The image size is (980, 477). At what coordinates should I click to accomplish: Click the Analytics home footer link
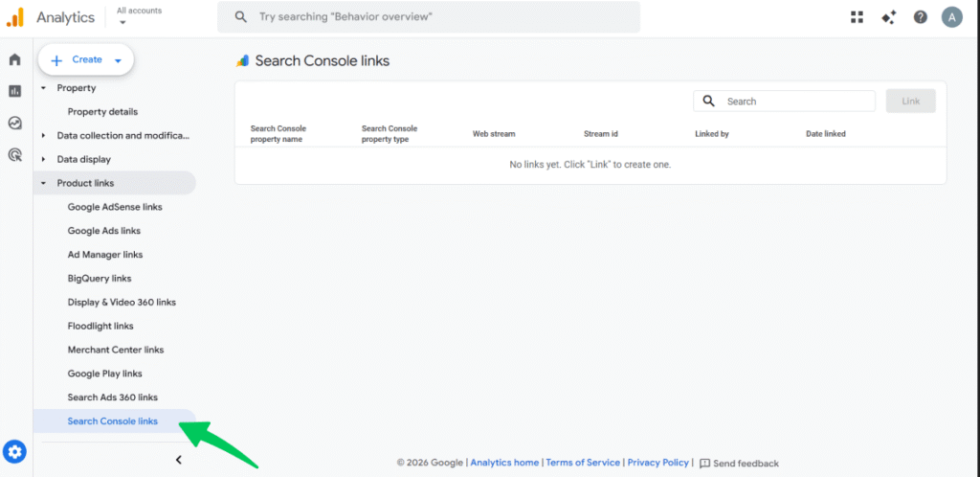tap(504, 463)
